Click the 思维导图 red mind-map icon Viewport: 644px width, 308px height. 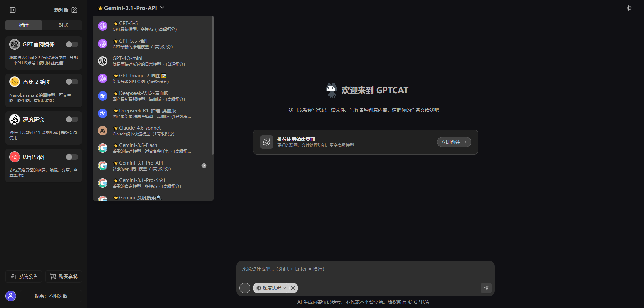(x=15, y=157)
